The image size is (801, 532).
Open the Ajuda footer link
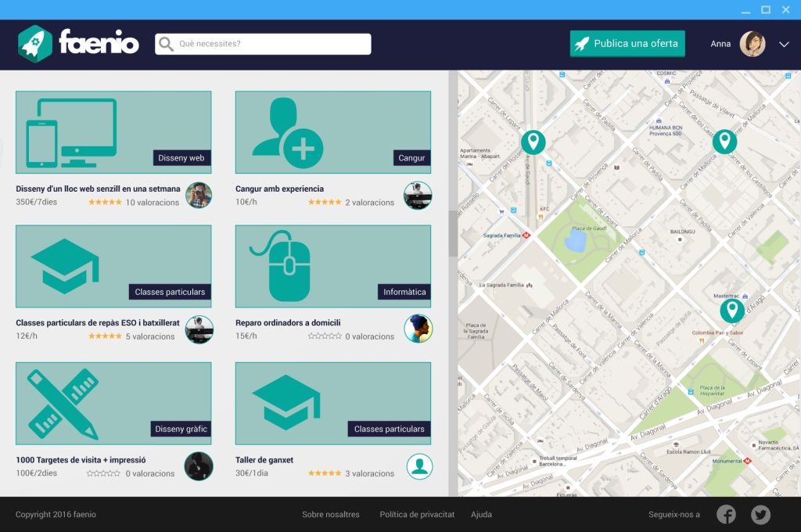point(481,515)
